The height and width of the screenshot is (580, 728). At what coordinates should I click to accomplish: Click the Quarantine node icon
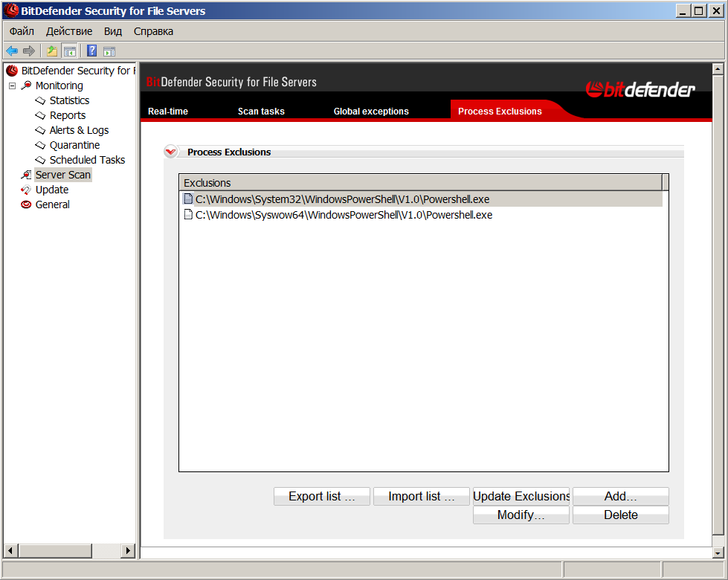[40, 145]
